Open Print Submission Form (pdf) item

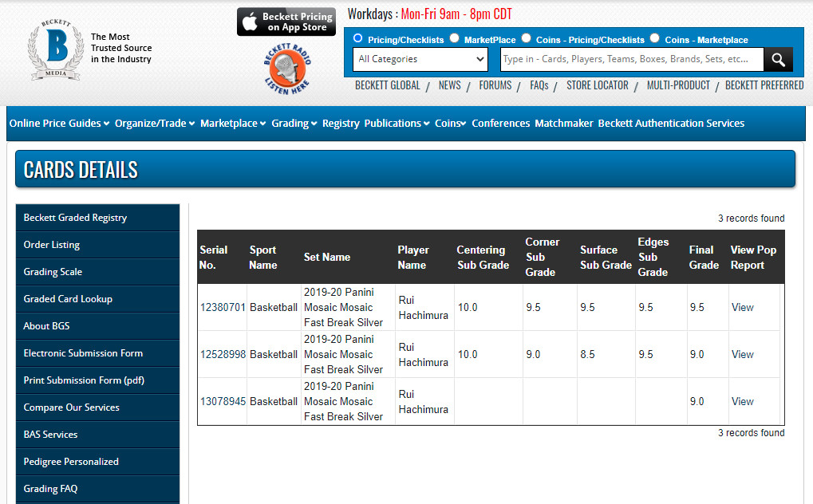coord(97,380)
